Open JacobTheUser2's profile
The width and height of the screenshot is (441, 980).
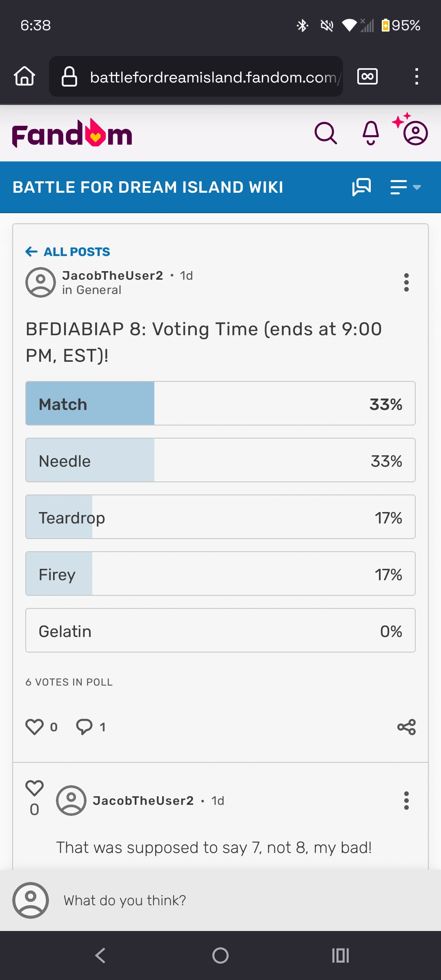click(x=113, y=276)
